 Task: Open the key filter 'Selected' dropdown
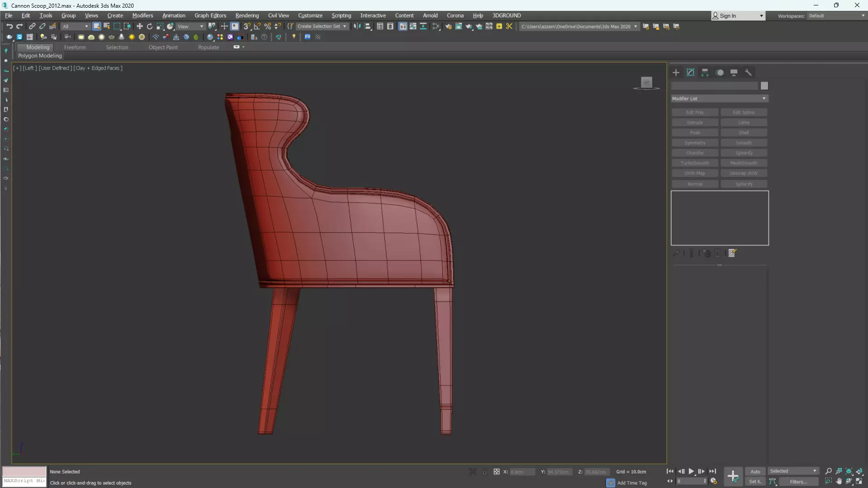click(793, 471)
